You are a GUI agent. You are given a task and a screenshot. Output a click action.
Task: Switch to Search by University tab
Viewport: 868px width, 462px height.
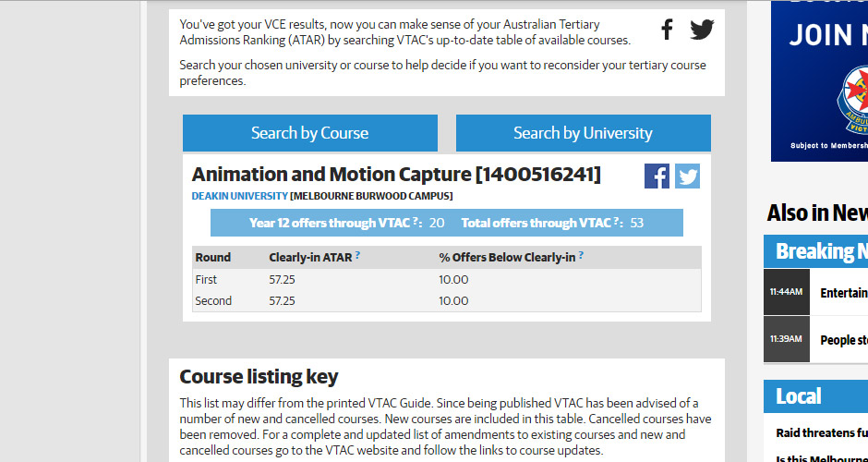coord(583,133)
